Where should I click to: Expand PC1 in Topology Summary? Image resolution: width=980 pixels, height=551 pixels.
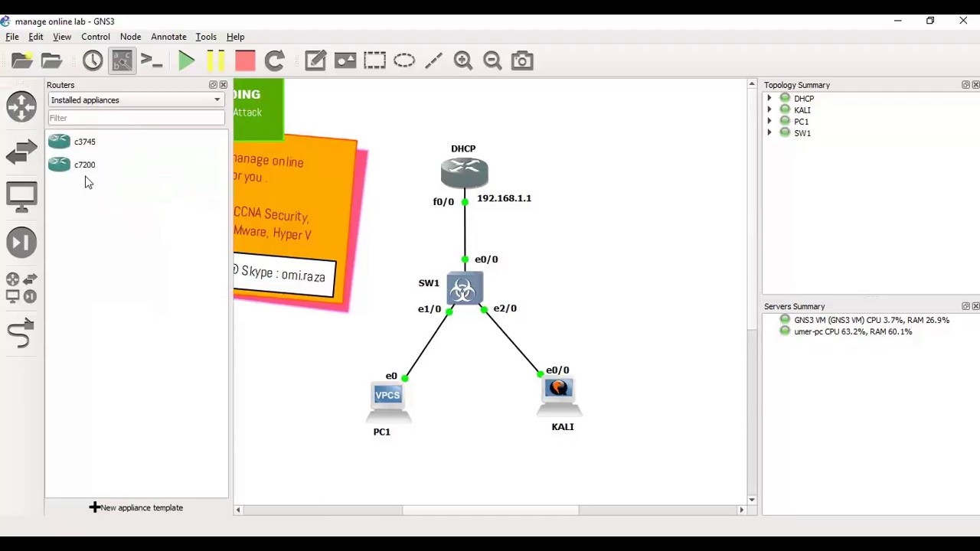(769, 122)
